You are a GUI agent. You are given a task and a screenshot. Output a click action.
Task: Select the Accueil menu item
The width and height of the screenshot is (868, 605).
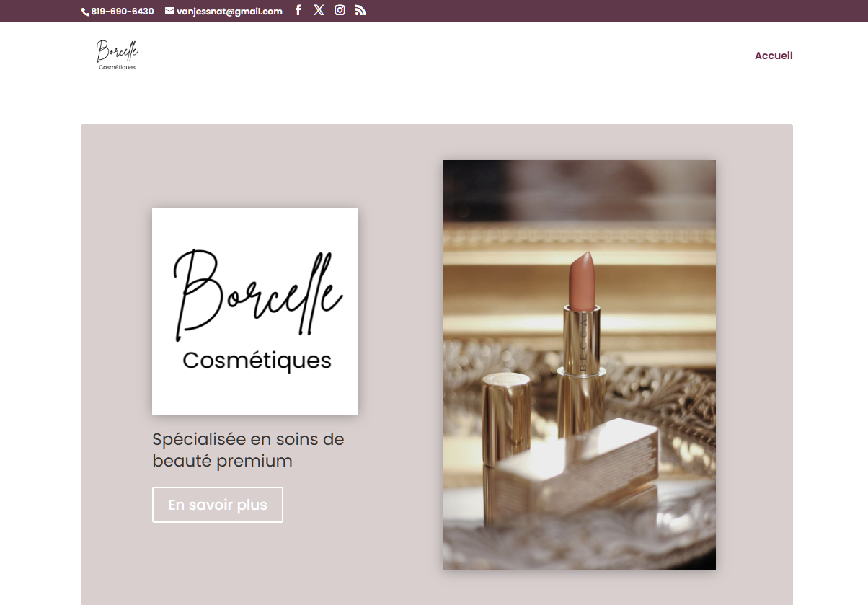point(773,56)
